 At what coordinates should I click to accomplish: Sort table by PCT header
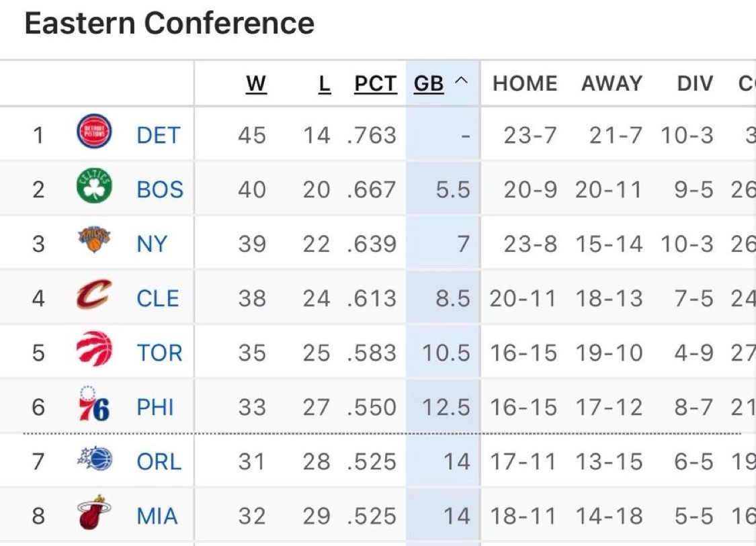pyautogui.click(x=376, y=84)
